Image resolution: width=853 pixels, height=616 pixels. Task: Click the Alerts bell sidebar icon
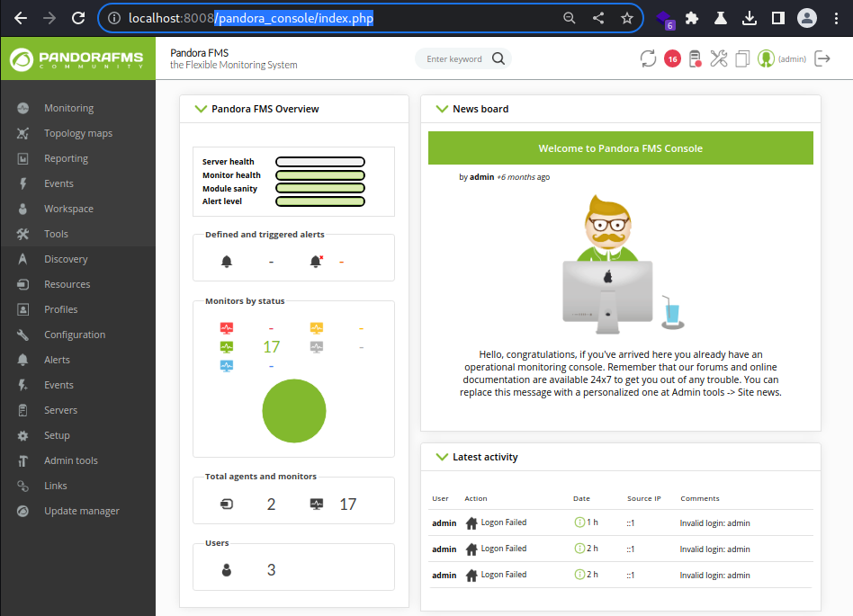pos(22,360)
